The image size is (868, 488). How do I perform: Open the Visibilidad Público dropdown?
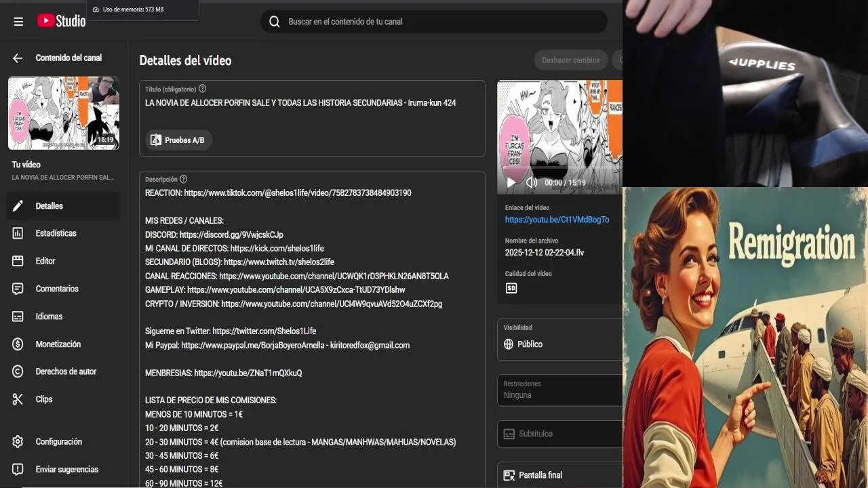coord(560,340)
